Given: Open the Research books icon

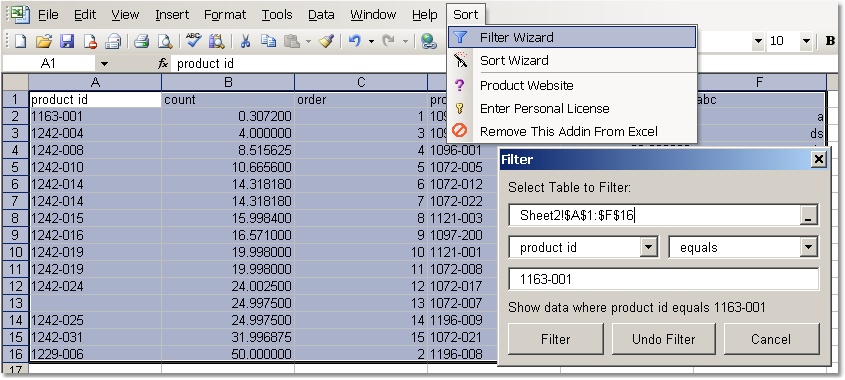Looking at the screenshot, I should pyautogui.click(x=217, y=41).
